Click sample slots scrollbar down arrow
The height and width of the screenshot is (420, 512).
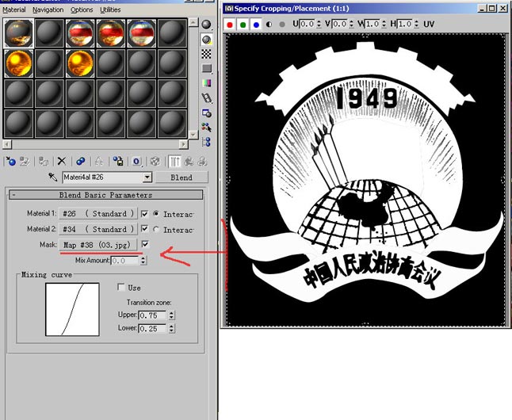tap(193, 135)
